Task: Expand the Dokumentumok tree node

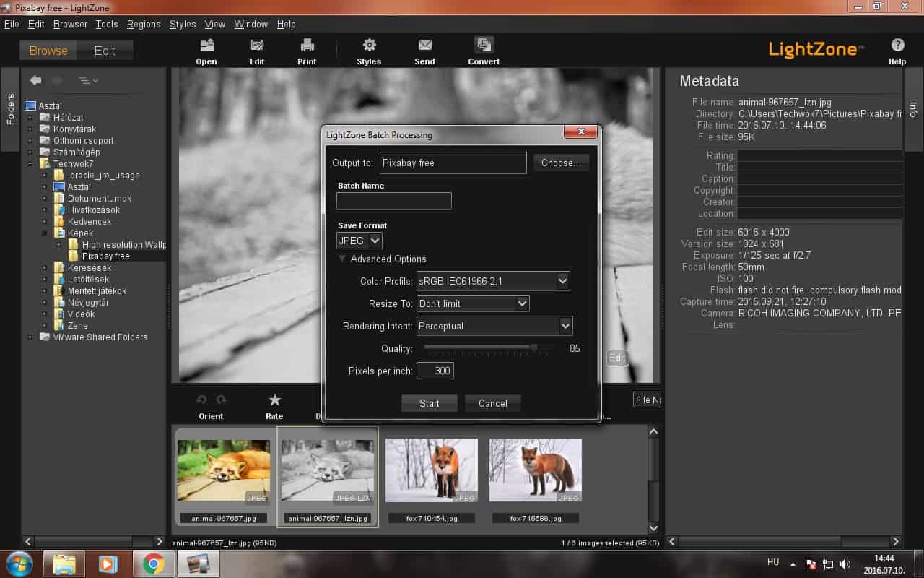Action: 45,199
